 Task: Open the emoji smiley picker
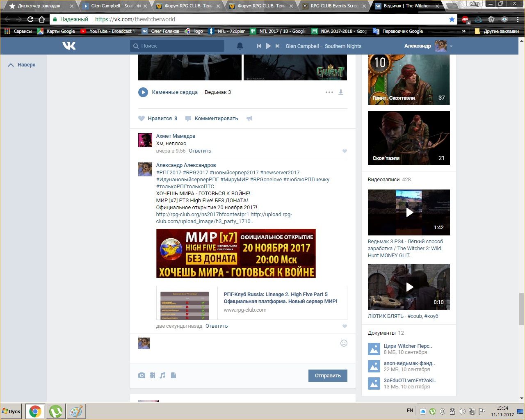coord(344,343)
